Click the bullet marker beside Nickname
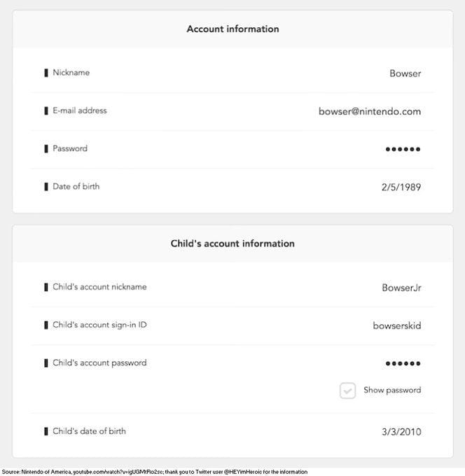The image size is (465, 476). pyautogui.click(x=46, y=73)
